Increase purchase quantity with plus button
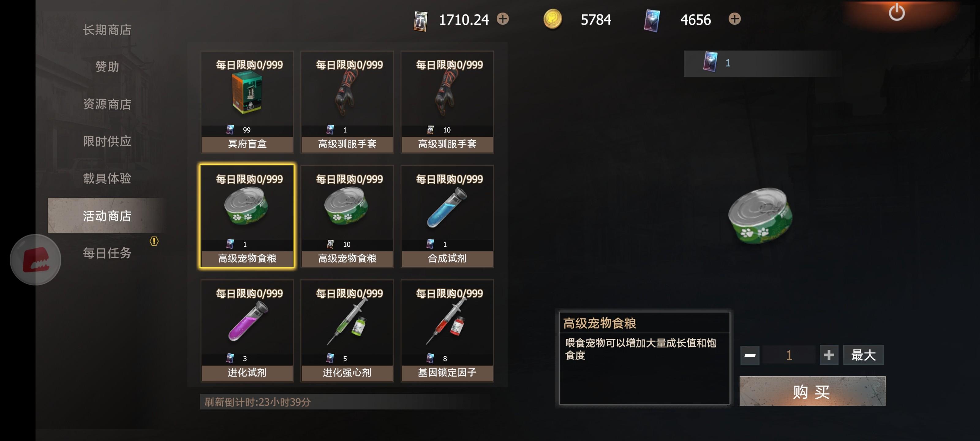Image resolution: width=980 pixels, height=441 pixels. tap(829, 355)
